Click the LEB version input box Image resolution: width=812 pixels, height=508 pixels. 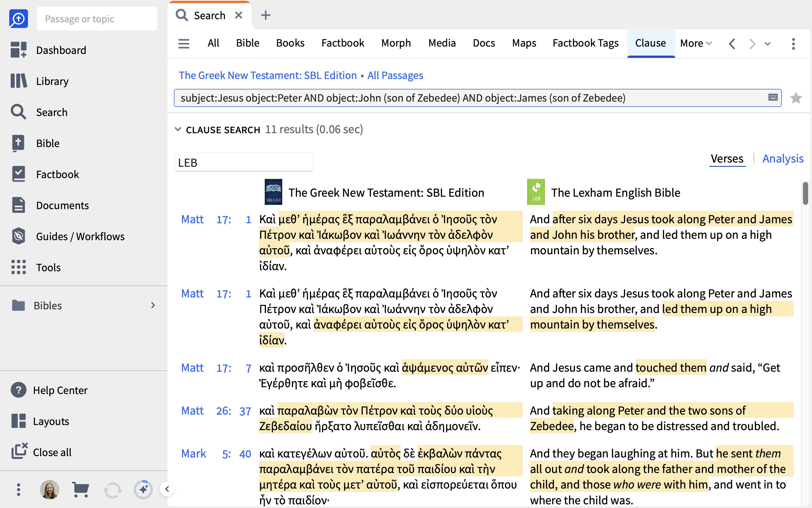point(244,162)
